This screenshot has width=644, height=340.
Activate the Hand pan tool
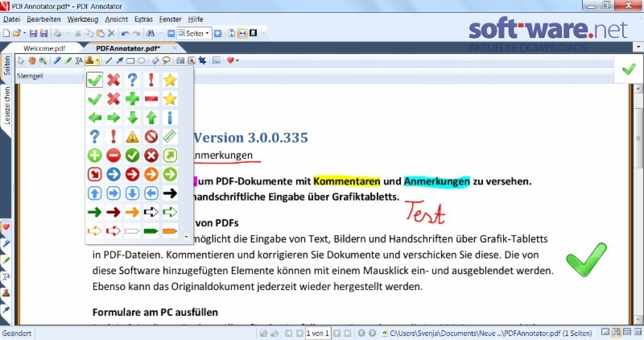click(x=32, y=61)
